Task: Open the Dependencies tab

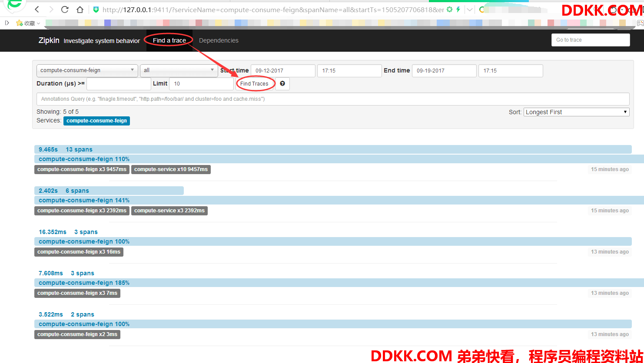Action: (x=219, y=40)
